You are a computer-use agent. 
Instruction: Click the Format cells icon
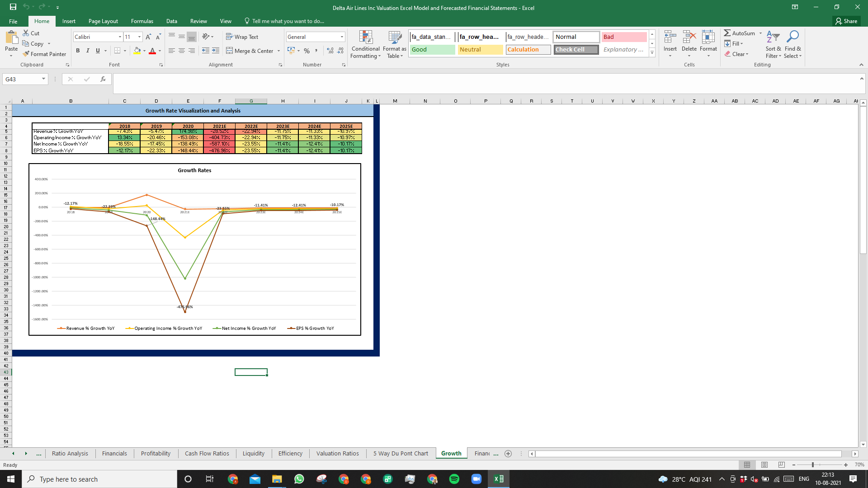tap(708, 37)
